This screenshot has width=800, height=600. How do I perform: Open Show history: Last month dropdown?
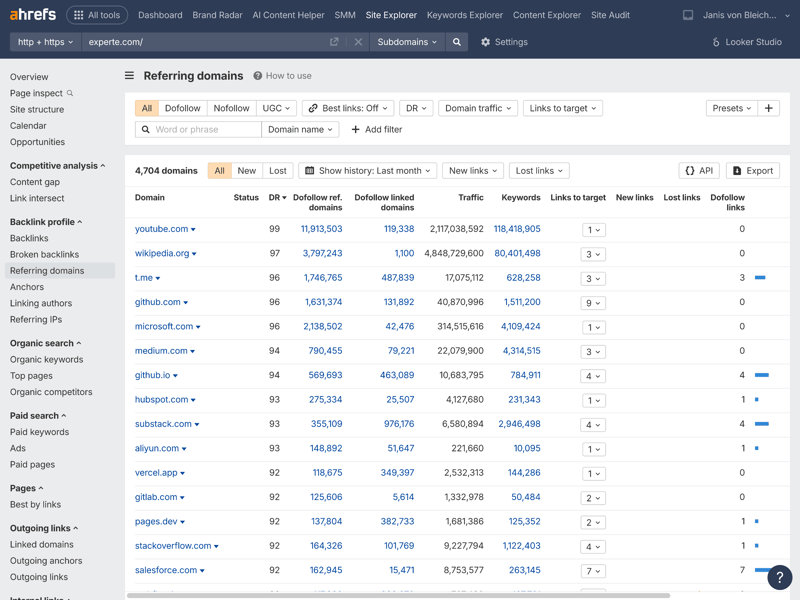(367, 171)
